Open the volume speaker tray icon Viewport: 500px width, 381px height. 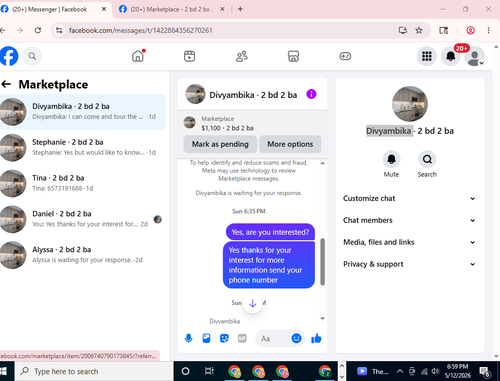tap(435, 371)
